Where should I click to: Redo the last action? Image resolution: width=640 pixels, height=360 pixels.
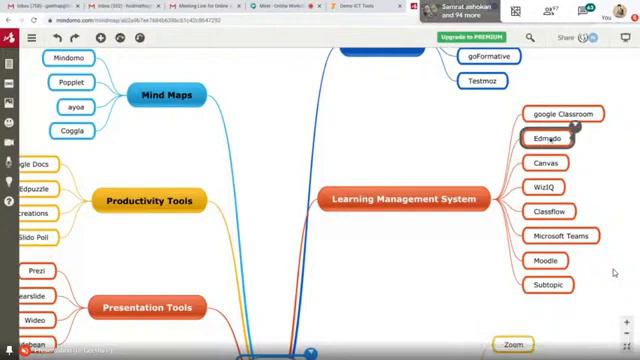coord(75,38)
